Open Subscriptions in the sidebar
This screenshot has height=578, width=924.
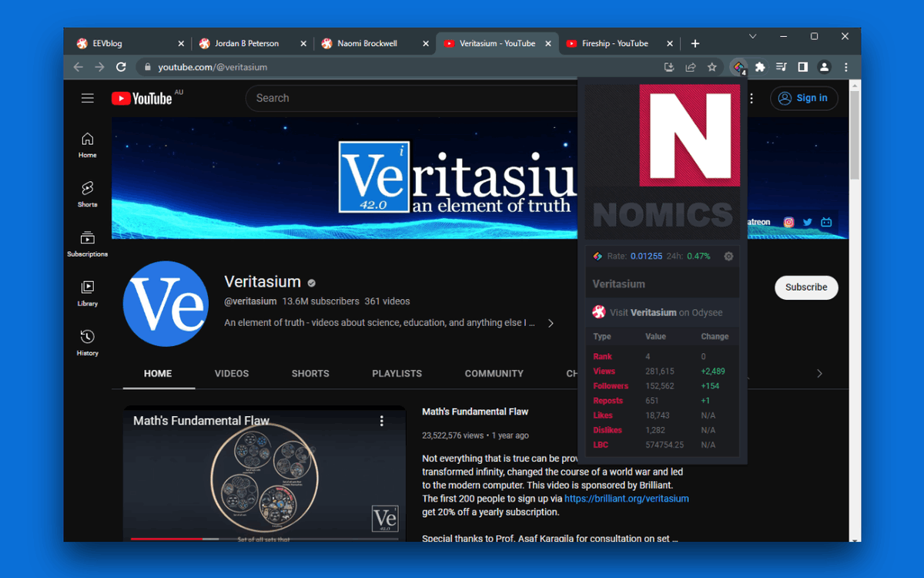pyautogui.click(x=88, y=244)
